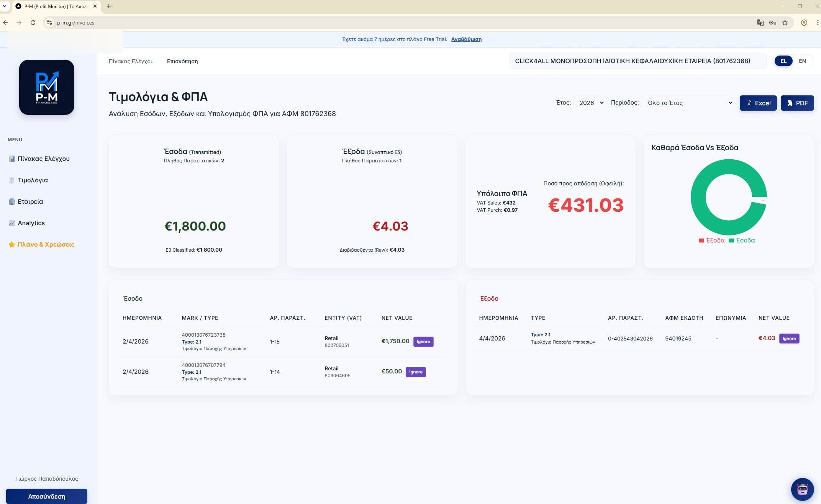Image resolution: width=821 pixels, height=504 pixels.
Task: Click the Analytics chart icon in sidebar
Action: pyautogui.click(x=12, y=223)
